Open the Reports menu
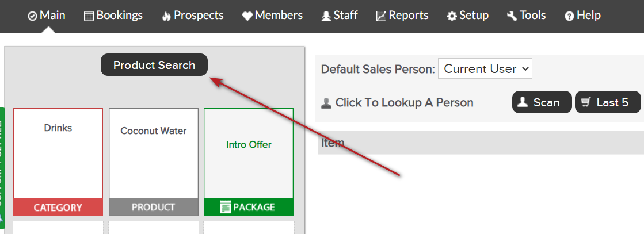 click(x=402, y=16)
